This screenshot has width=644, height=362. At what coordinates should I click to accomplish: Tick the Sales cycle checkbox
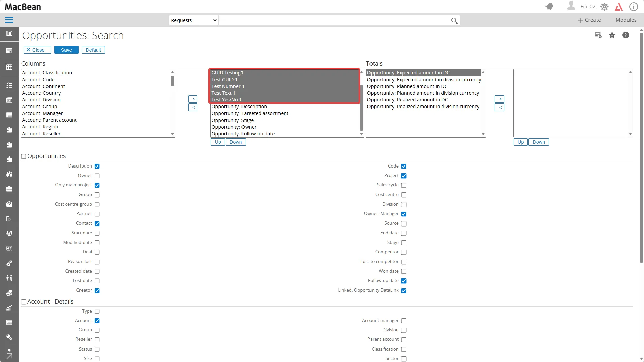tap(404, 185)
